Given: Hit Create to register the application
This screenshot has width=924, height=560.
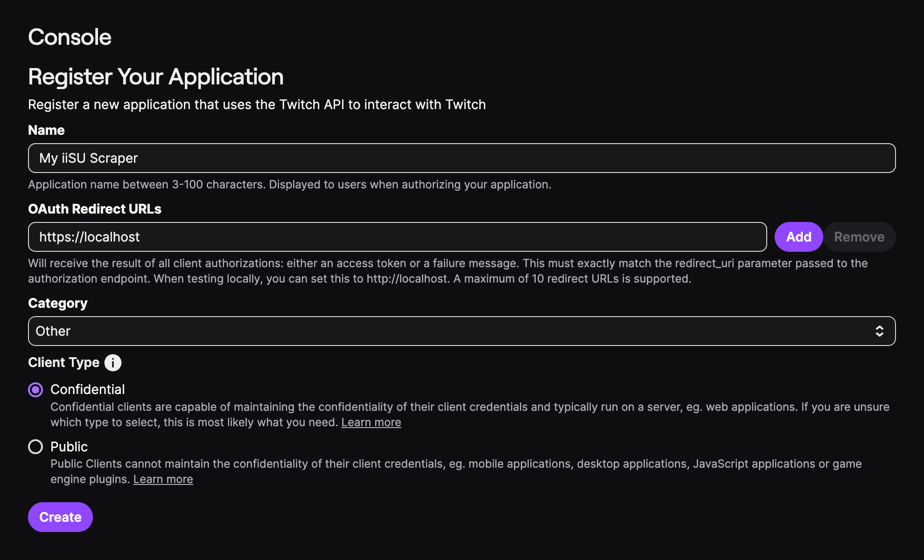Looking at the screenshot, I should (60, 517).
